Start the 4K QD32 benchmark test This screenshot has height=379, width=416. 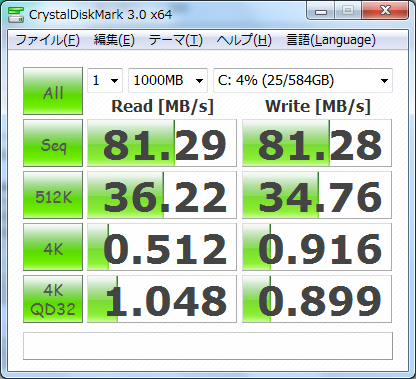(x=53, y=299)
